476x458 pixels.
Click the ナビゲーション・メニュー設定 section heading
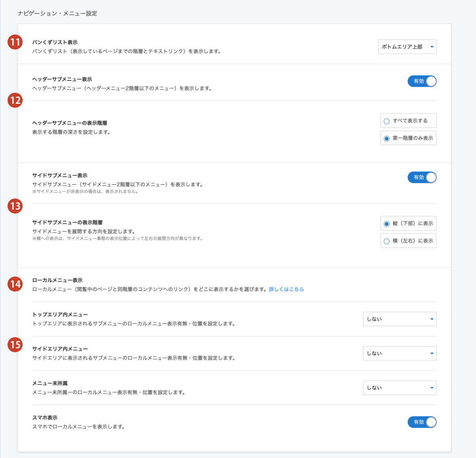57,13
